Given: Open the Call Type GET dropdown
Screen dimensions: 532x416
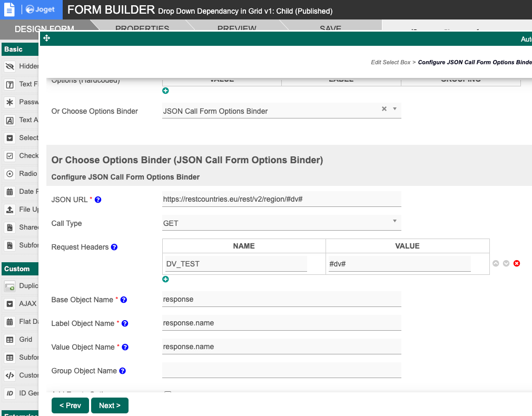Looking at the screenshot, I should [282, 223].
